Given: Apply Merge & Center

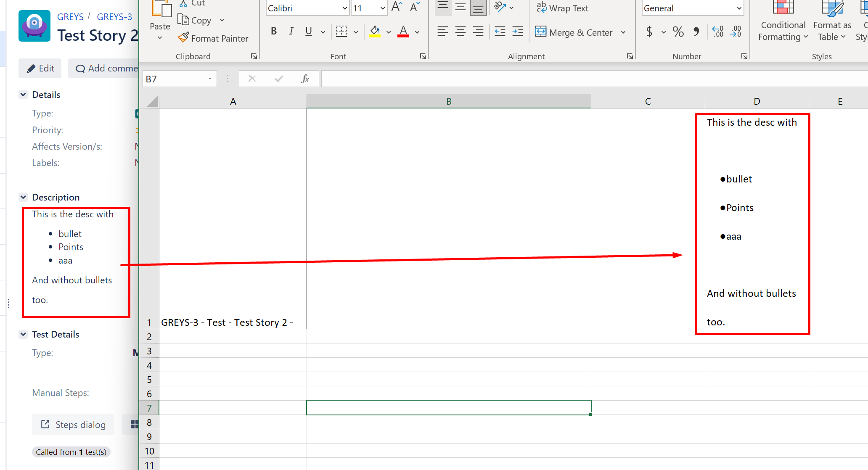Looking at the screenshot, I should [x=575, y=32].
